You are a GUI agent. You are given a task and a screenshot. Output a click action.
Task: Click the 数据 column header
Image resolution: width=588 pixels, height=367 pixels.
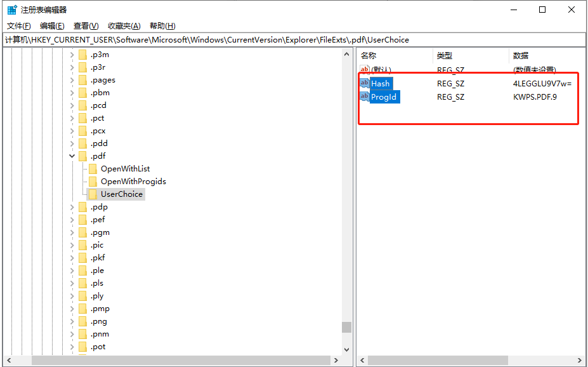tap(521, 56)
